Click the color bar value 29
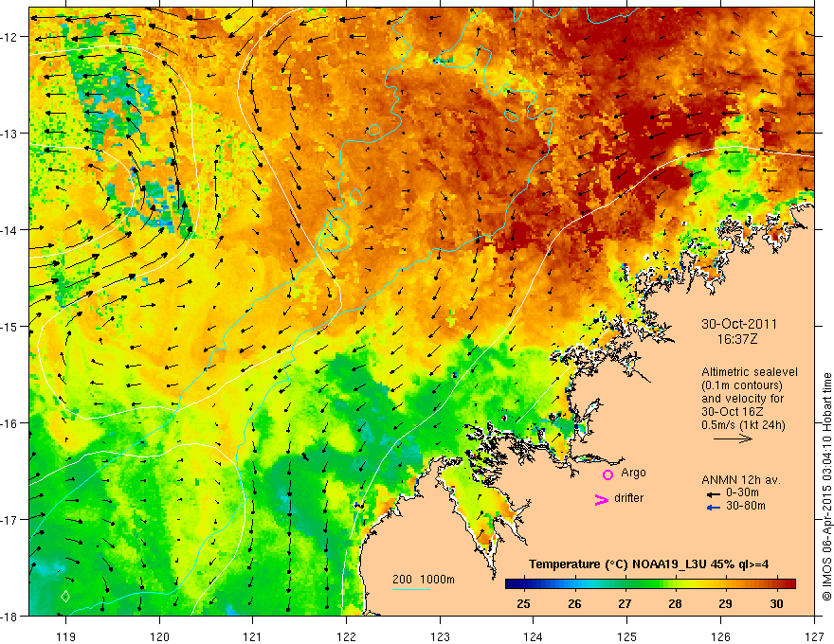Screen dimensions: 834x644 tap(726, 603)
